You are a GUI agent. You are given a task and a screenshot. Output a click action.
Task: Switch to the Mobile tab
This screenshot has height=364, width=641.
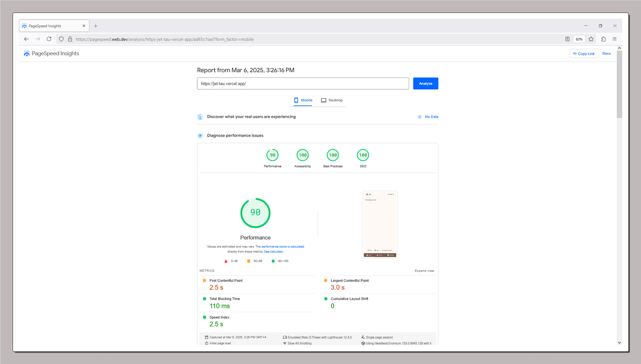tap(303, 100)
